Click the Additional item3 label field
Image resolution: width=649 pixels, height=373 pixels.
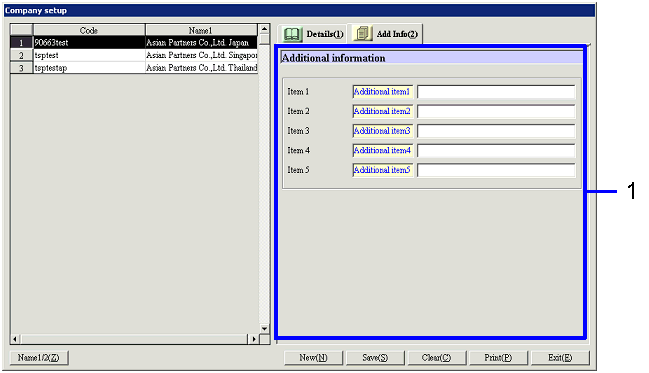coord(382,131)
